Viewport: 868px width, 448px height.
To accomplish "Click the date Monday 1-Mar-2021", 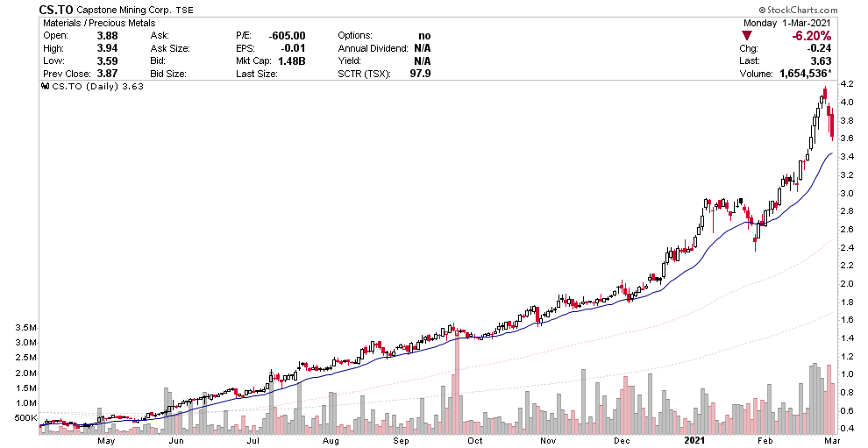I will pyautogui.click(x=786, y=24).
